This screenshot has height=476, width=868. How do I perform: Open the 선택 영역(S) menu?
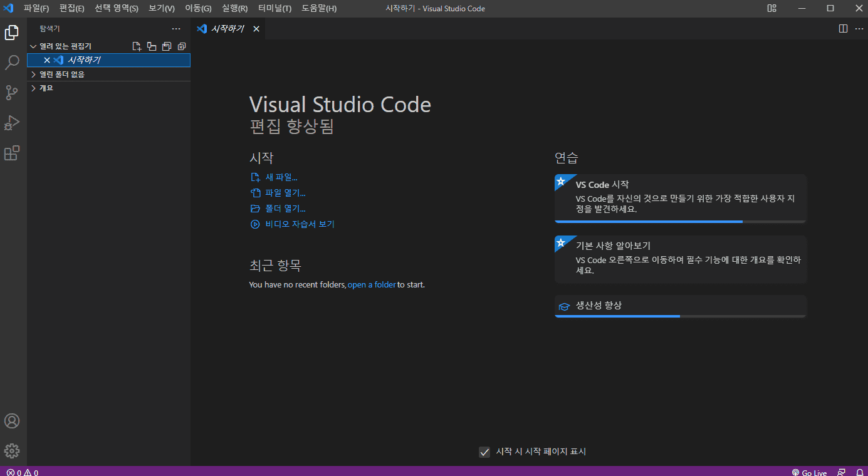(x=117, y=8)
